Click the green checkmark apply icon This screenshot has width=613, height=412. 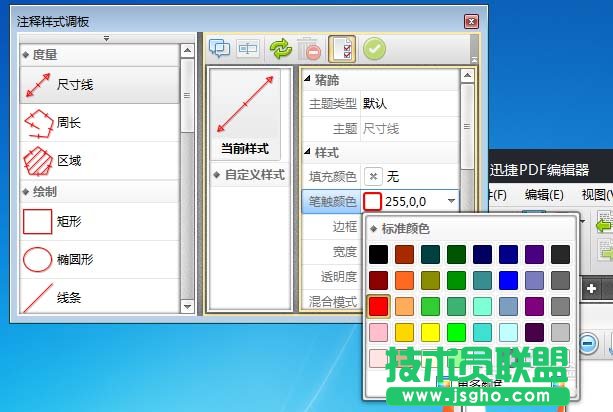click(x=374, y=49)
